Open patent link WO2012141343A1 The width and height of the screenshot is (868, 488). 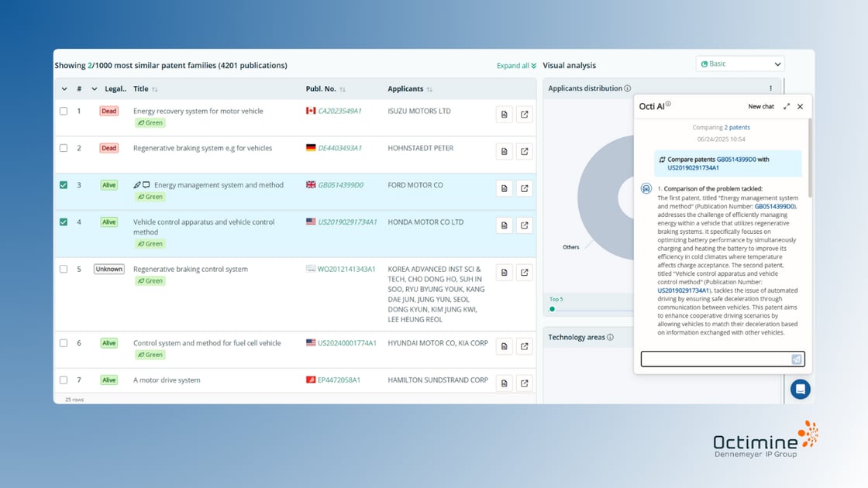(x=346, y=269)
